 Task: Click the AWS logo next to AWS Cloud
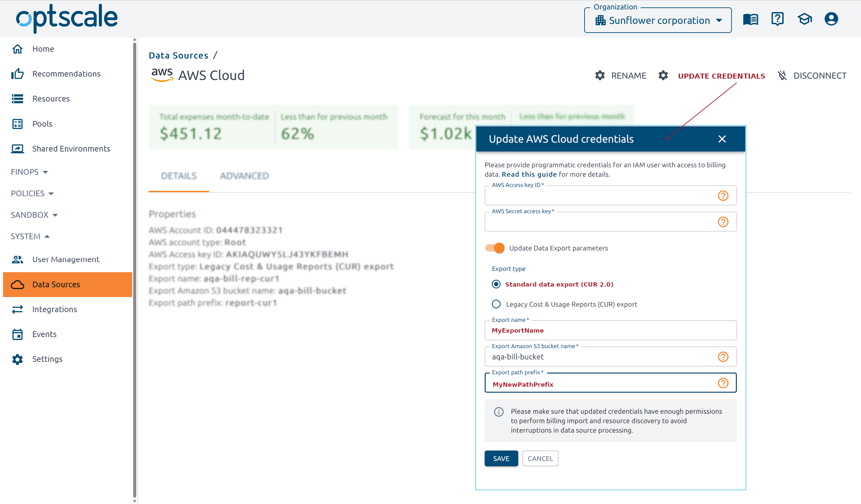pos(162,74)
